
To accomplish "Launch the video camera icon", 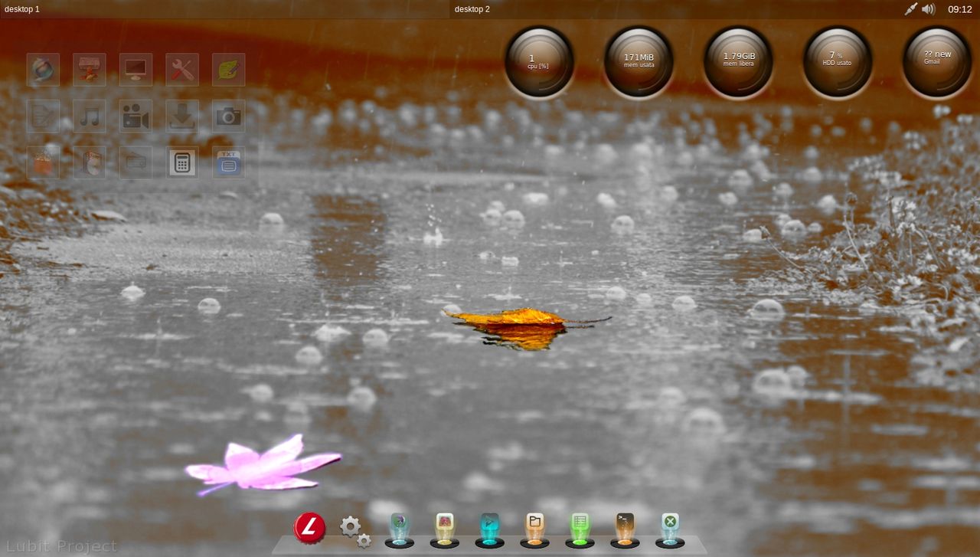I will [136, 116].
